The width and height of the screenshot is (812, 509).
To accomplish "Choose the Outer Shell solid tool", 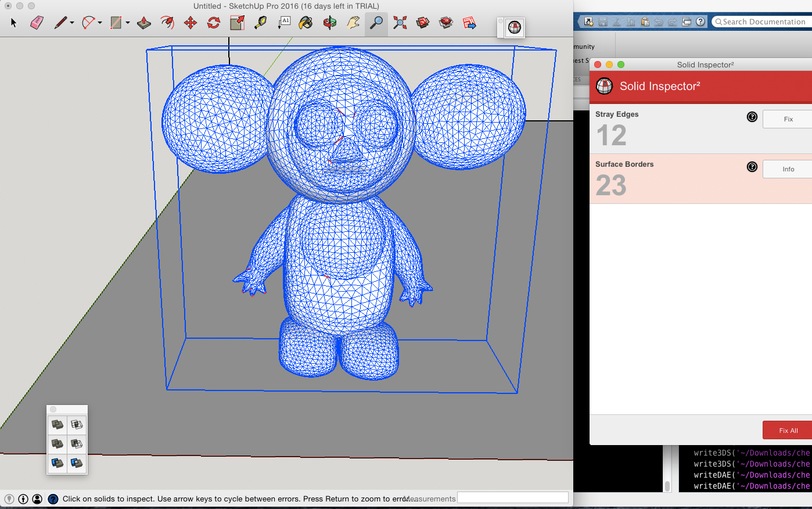I will pyautogui.click(x=57, y=425).
